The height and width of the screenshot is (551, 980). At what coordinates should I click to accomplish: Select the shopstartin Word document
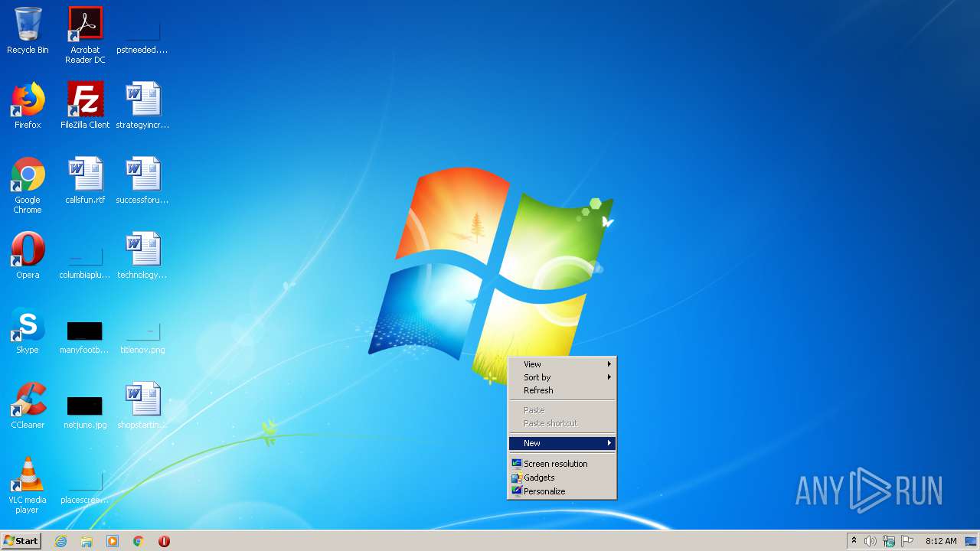[142, 406]
